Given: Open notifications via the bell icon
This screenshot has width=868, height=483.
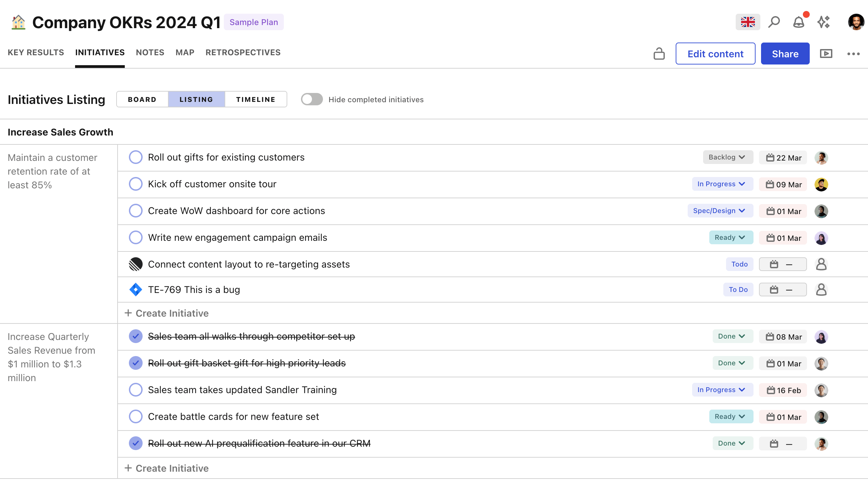Looking at the screenshot, I should coord(799,22).
